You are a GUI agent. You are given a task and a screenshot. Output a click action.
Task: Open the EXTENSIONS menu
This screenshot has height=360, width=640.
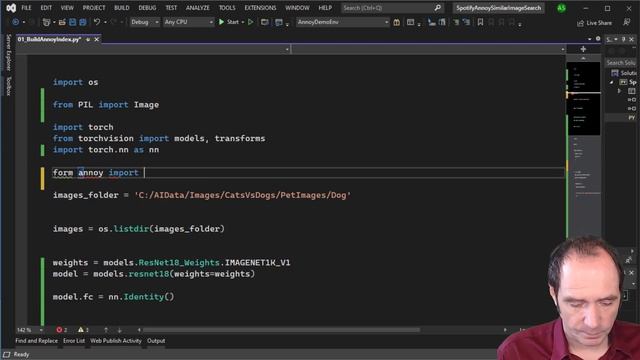coord(260,8)
